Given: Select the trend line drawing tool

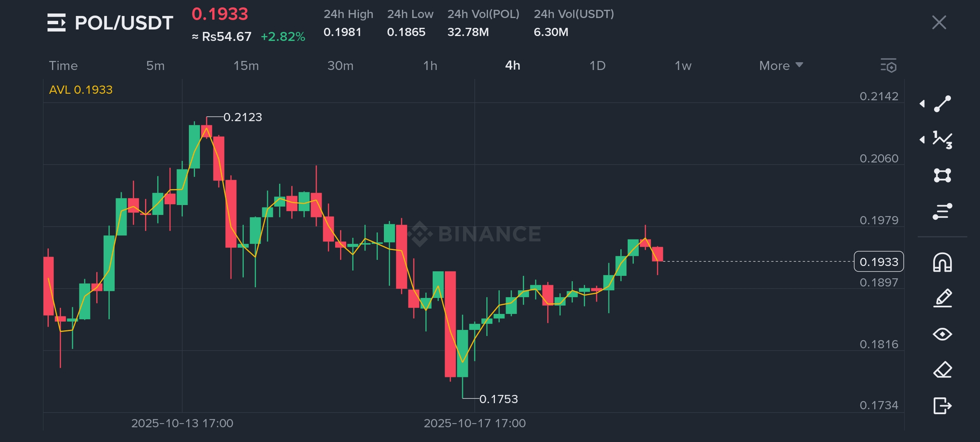Looking at the screenshot, I should [942, 104].
